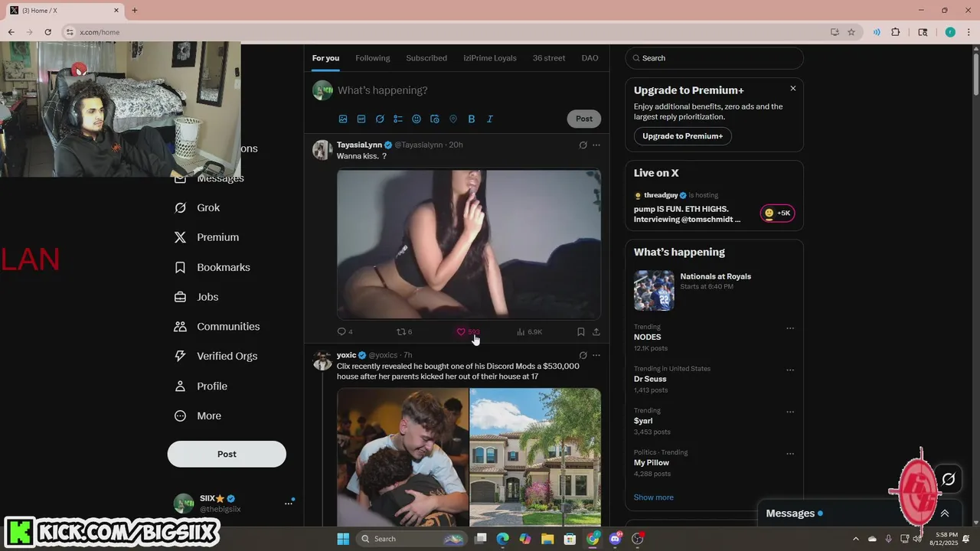Go to Communities in the sidebar

point(217,327)
